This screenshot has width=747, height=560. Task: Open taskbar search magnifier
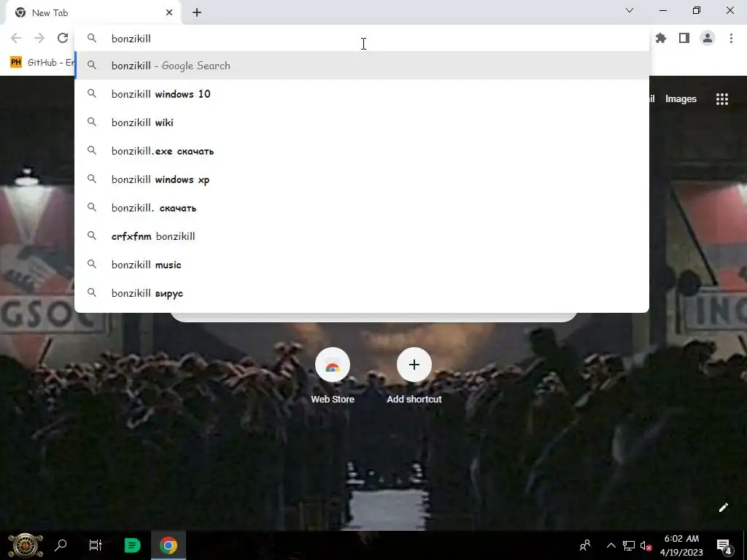pos(61,545)
